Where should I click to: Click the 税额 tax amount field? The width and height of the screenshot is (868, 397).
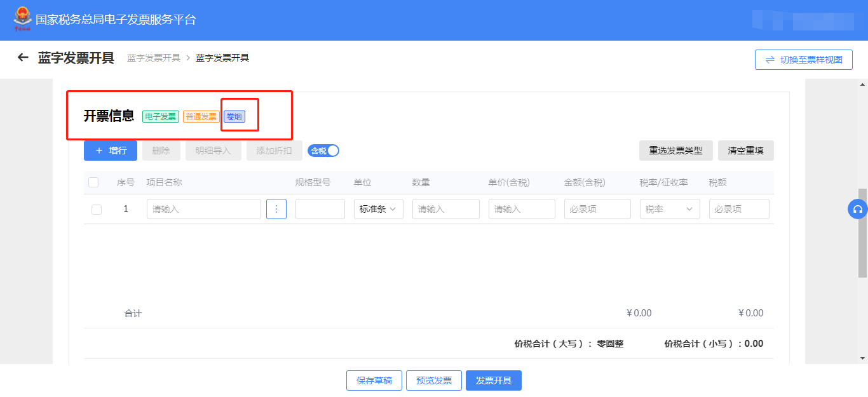coord(739,209)
